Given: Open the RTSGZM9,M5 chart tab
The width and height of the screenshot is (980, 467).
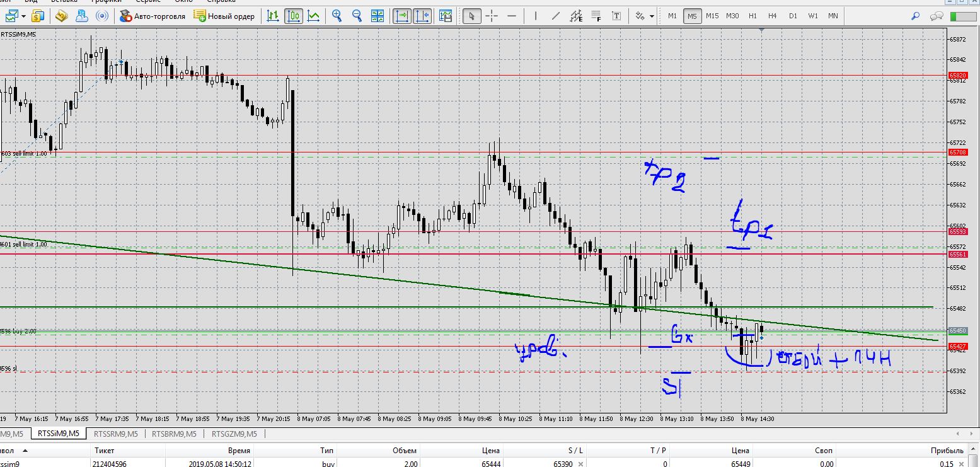Looking at the screenshot, I should pyautogui.click(x=234, y=434).
